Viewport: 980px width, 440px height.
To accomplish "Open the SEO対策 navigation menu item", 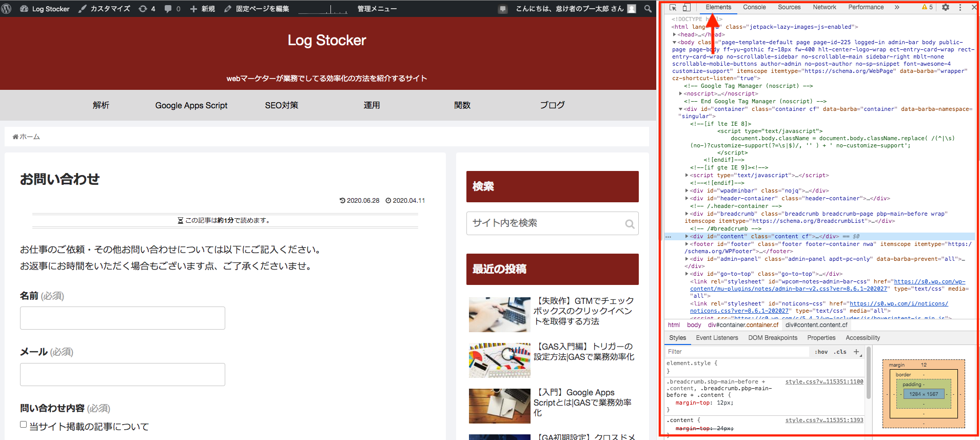I will pyautogui.click(x=282, y=105).
